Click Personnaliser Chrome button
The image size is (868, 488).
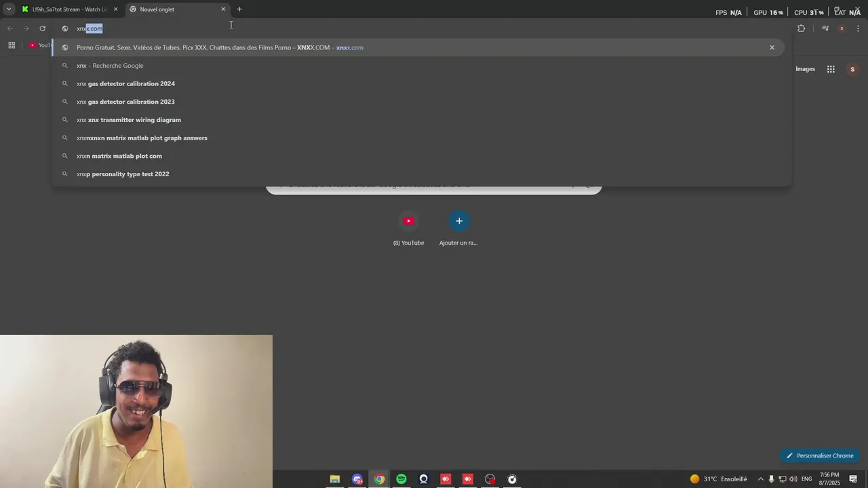tap(821, 455)
